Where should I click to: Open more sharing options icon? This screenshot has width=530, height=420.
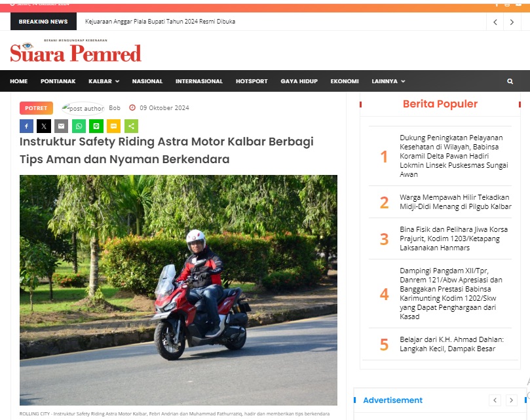coord(131,126)
